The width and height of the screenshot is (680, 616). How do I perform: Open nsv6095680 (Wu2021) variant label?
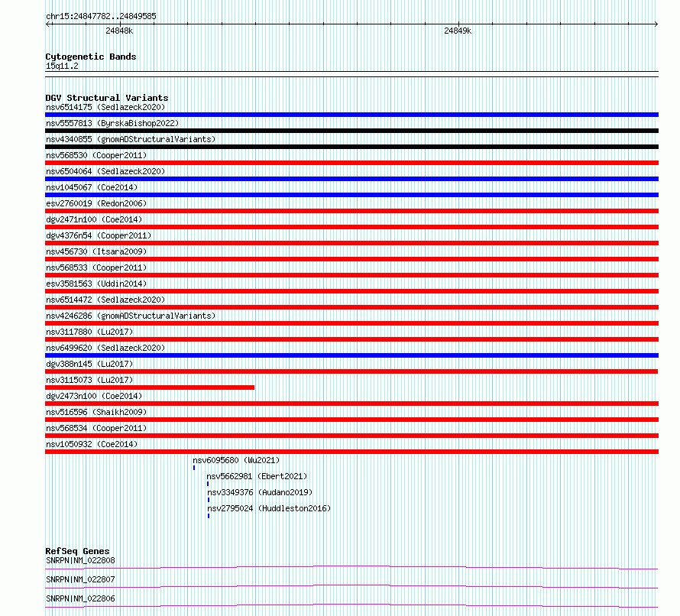236,460
